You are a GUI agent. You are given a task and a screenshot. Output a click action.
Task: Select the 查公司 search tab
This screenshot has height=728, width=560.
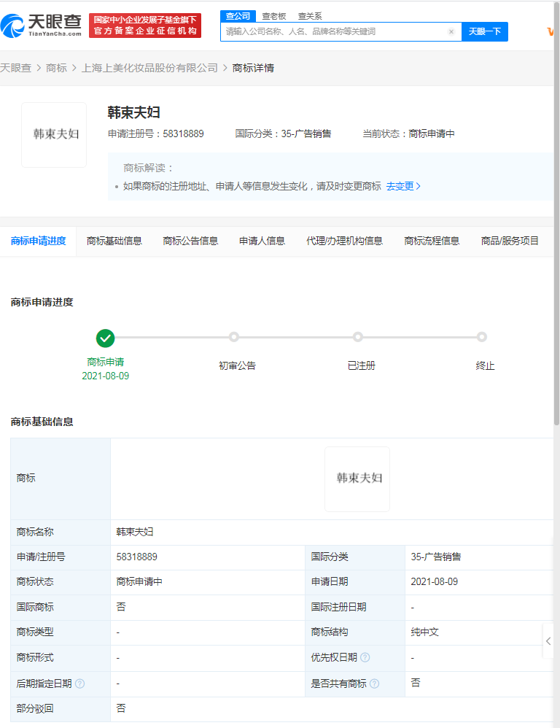pyautogui.click(x=238, y=15)
